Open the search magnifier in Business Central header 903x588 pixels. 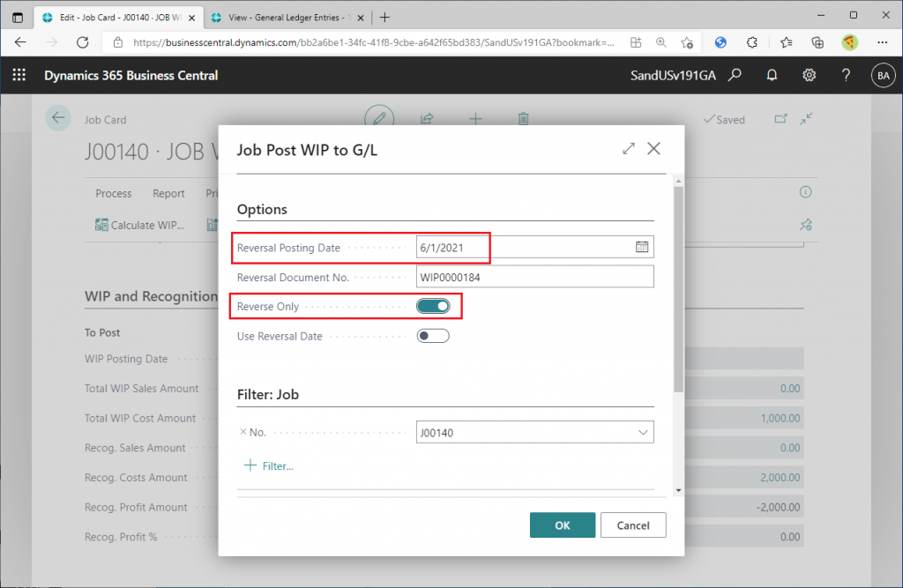[x=735, y=75]
